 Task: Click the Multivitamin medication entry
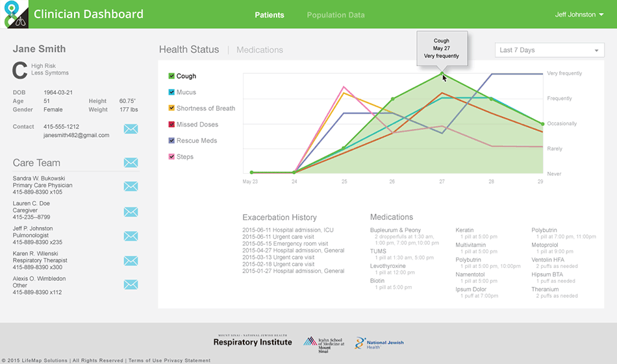pos(471,245)
